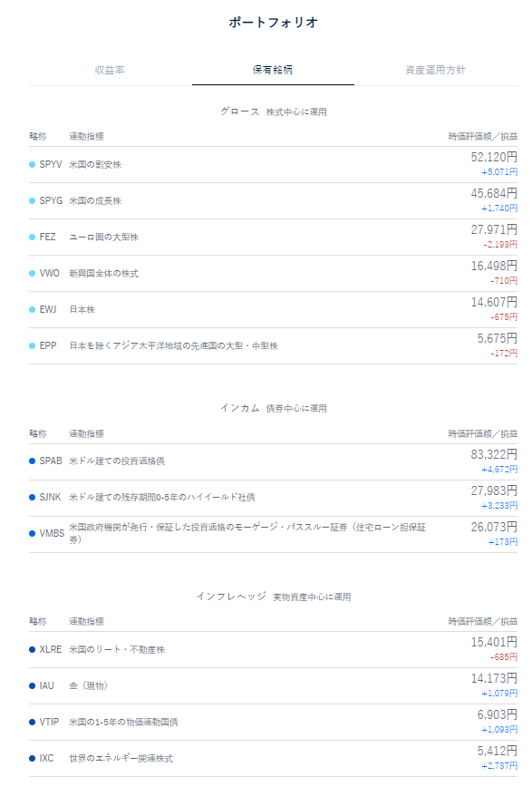Click 金（現物） description
Viewport: 532px width, 796px height.
(x=88, y=685)
